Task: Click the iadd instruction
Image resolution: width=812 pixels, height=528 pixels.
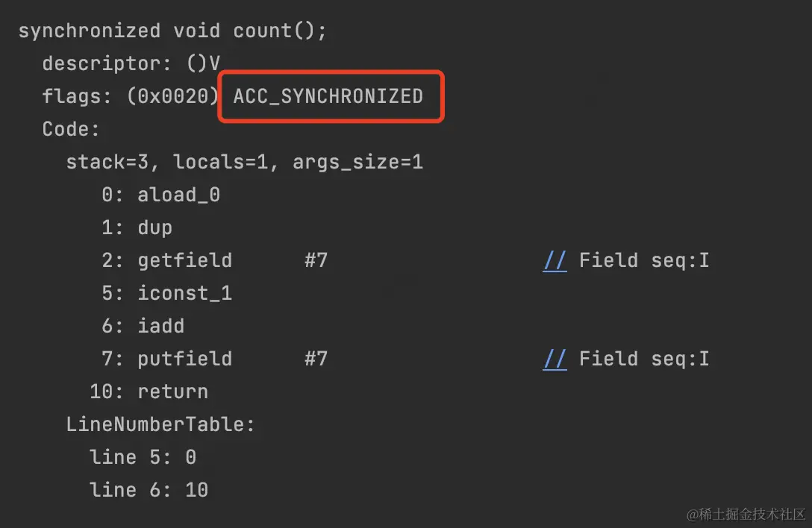Action: 161,326
